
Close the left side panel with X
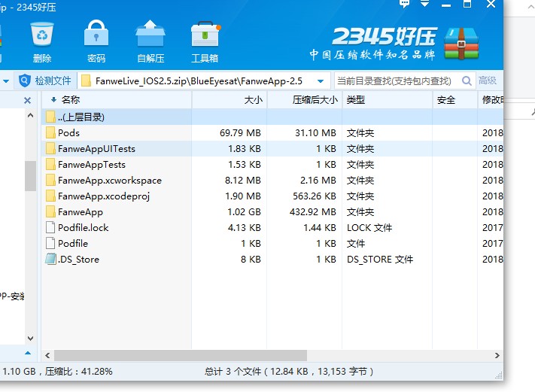27,100
